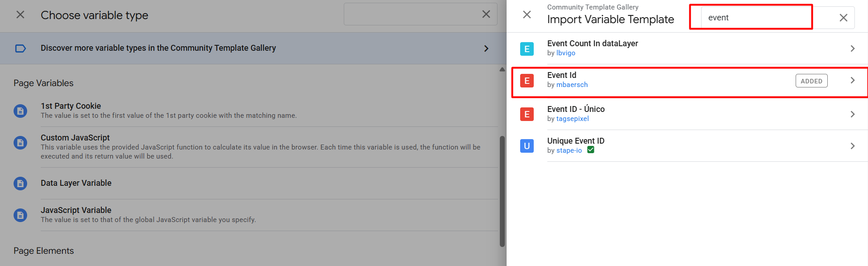Click the ADDED badge on Event Id
This screenshot has width=868, height=266.
[x=811, y=81]
